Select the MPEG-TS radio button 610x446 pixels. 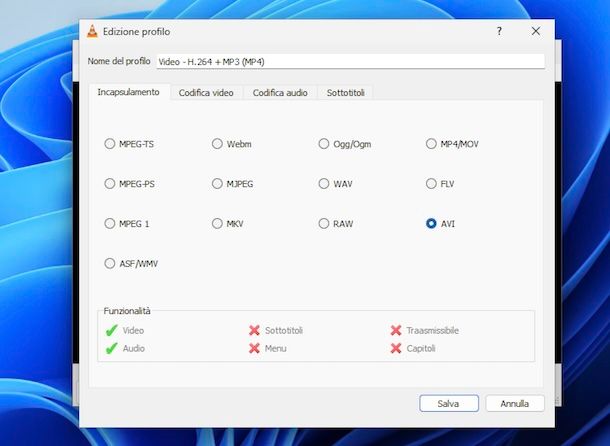tap(110, 144)
